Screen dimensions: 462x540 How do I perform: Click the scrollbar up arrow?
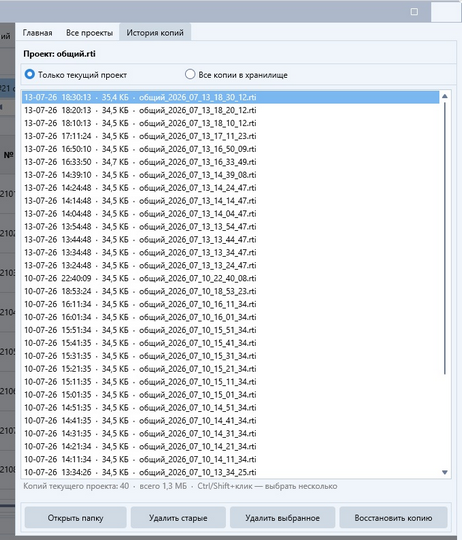[x=444, y=96]
